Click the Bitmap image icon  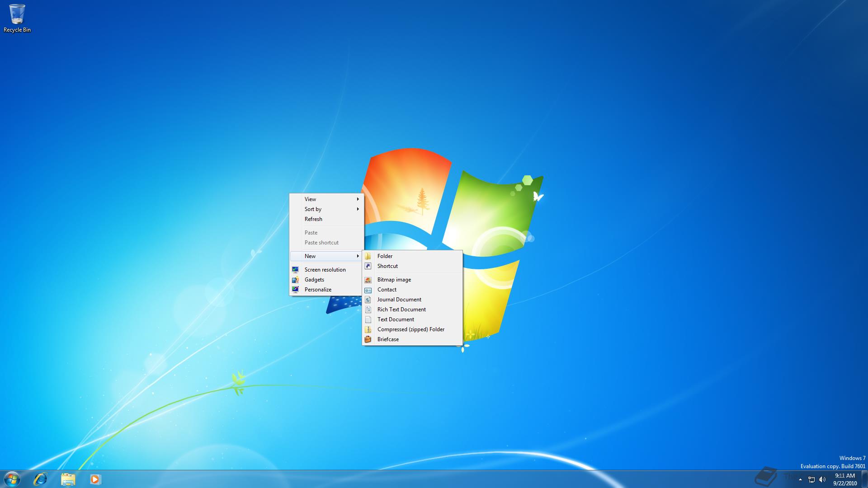368,280
